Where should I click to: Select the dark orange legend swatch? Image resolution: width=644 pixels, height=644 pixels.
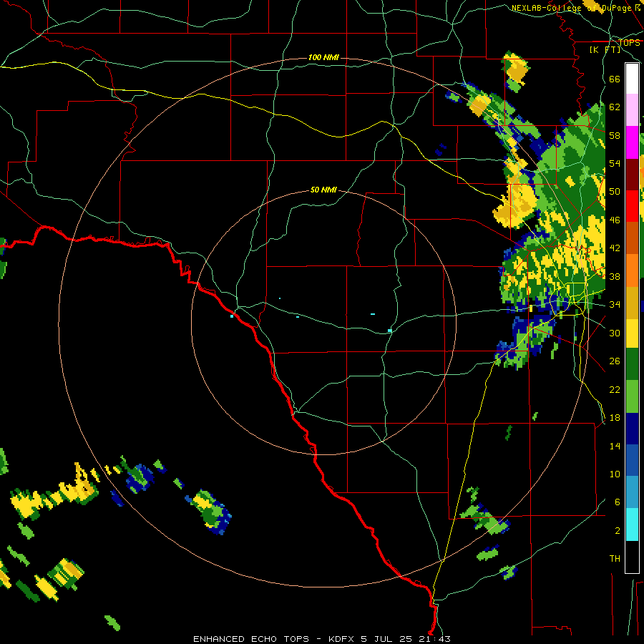pyautogui.click(x=632, y=238)
